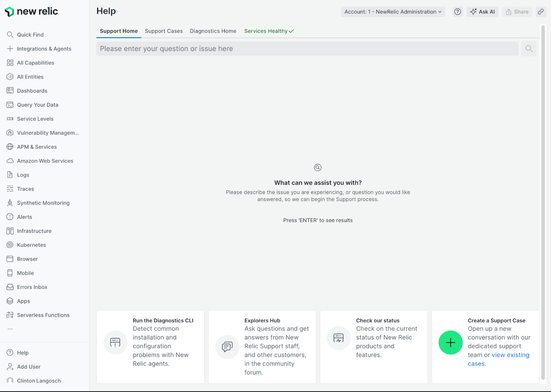Click the New Relic logo
551x392 pixels.
(x=32, y=11)
